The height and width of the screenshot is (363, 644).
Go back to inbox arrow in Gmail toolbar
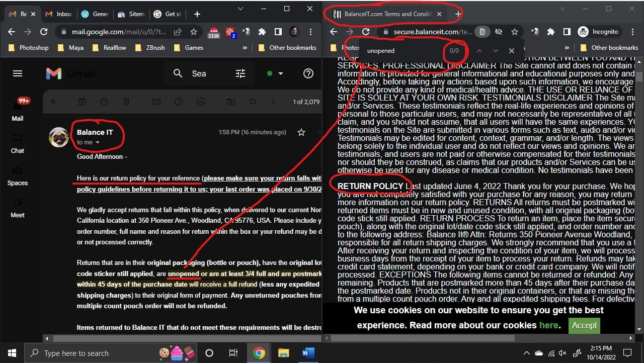click(54, 102)
